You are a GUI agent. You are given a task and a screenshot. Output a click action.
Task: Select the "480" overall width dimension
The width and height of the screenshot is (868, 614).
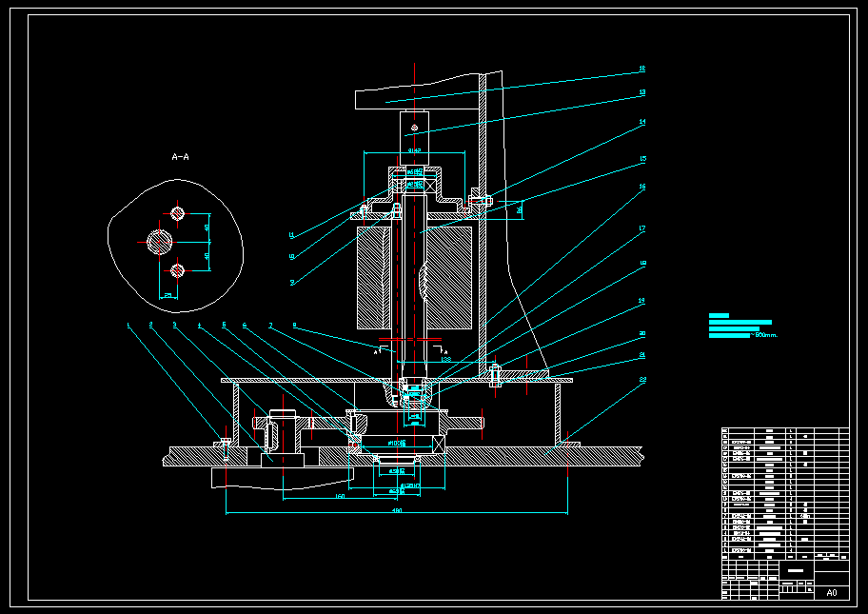[x=397, y=510]
